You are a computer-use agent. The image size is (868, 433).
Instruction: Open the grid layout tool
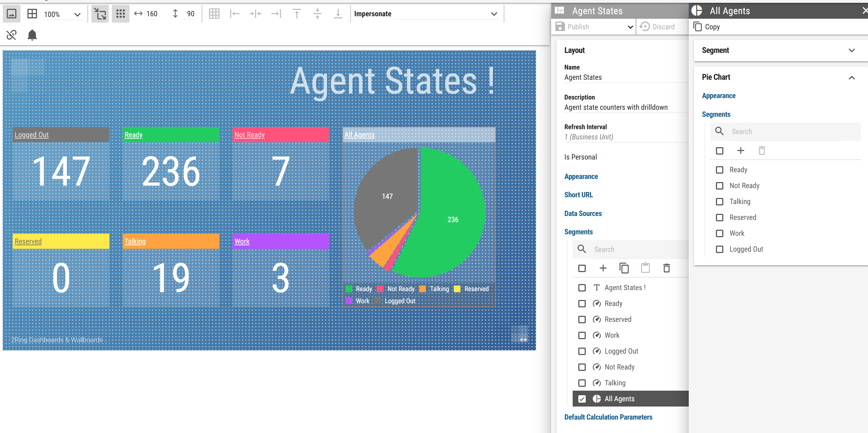tap(32, 13)
